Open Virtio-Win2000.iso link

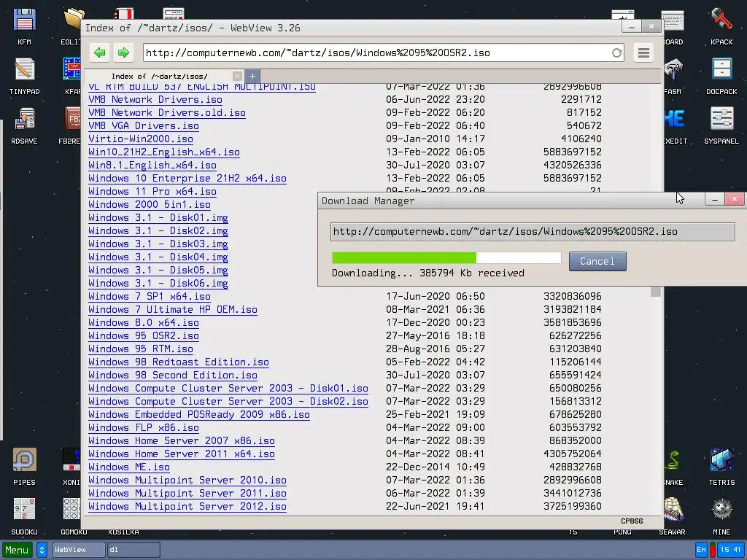tap(141, 139)
